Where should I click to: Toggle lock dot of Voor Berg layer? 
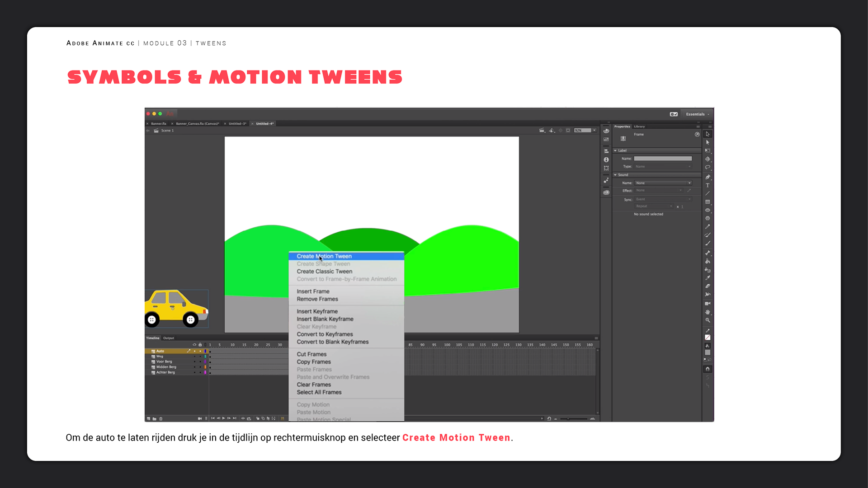pos(200,361)
